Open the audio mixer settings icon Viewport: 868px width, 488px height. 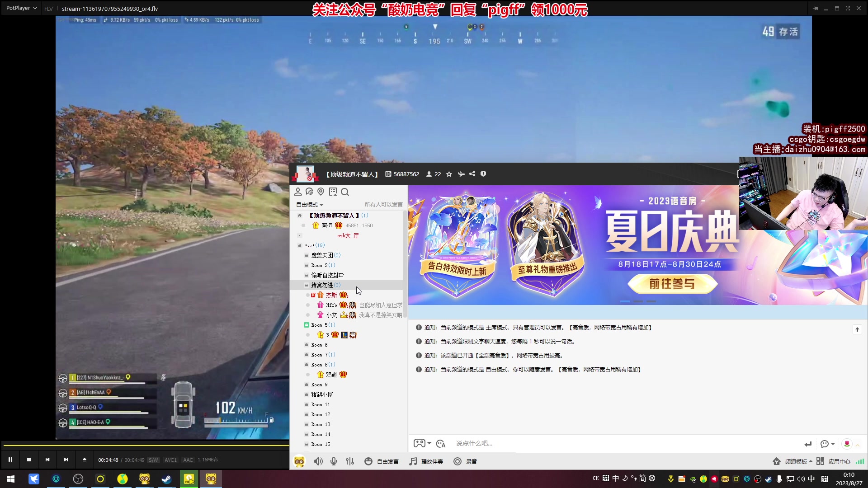pos(350,461)
